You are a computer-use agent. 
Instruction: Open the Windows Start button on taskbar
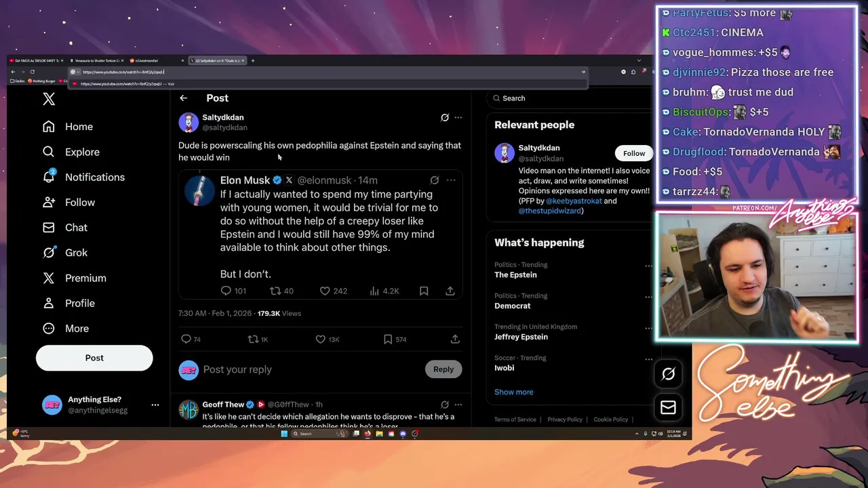tap(284, 434)
